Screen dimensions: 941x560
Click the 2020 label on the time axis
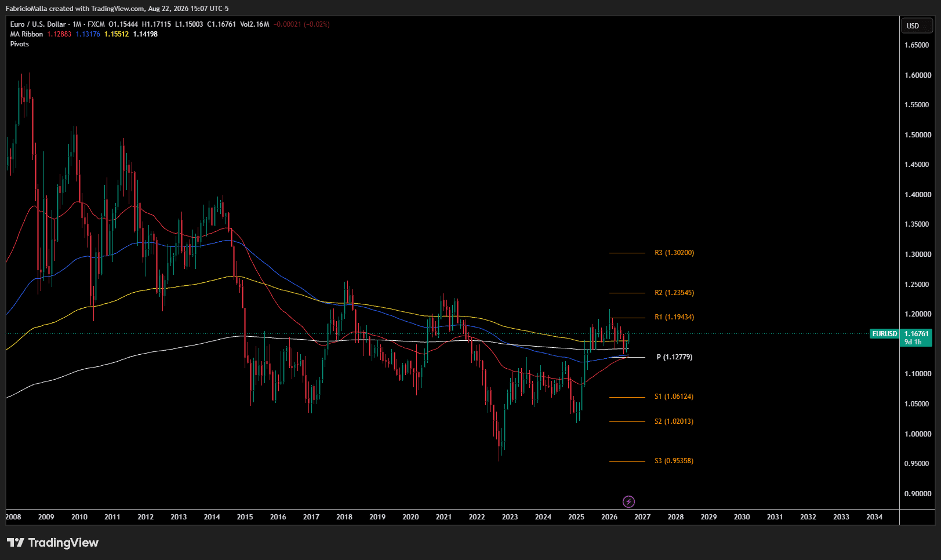pyautogui.click(x=410, y=517)
